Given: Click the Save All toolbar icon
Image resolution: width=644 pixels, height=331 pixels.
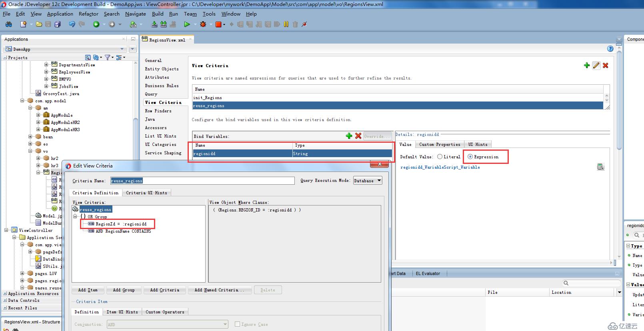Looking at the screenshot, I should click(x=57, y=24).
